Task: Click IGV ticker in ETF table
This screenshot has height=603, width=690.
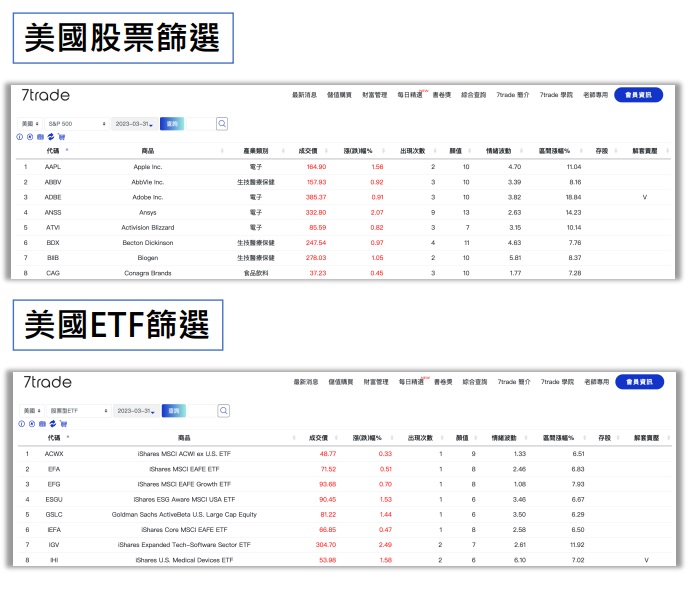Action: click(x=54, y=545)
